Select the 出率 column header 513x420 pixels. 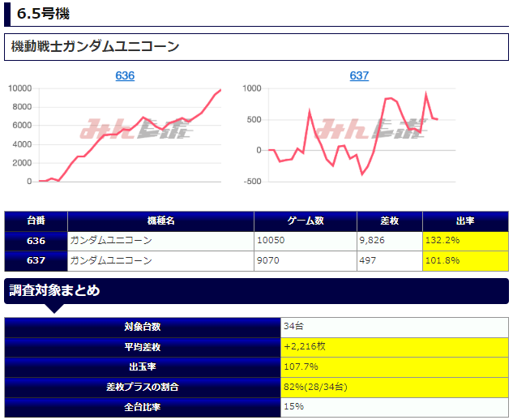click(465, 221)
